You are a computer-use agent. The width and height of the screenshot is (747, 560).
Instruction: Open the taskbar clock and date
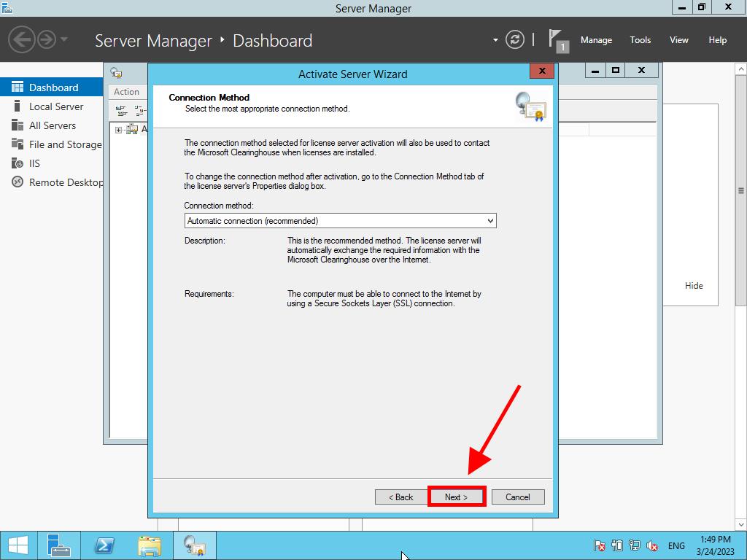(715, 545)
